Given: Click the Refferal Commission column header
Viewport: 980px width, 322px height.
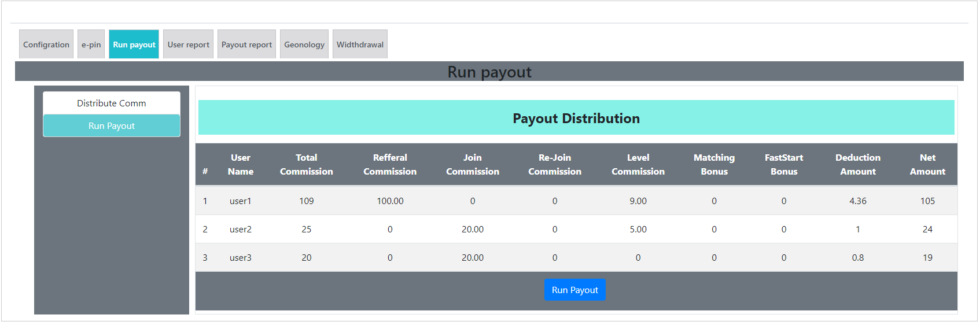Looking at the screenshot, I should (x=390, y=165).
